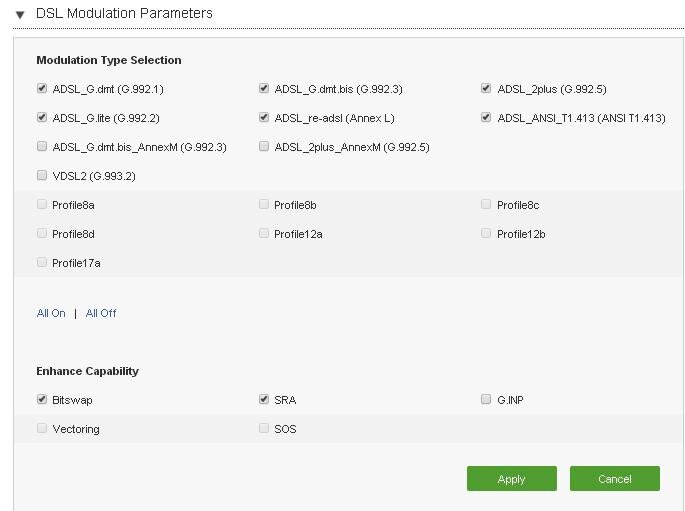
Task: Check ADSL_2plus_AnnexM (G.992.5) option
Action: click(x=264, y=146)
